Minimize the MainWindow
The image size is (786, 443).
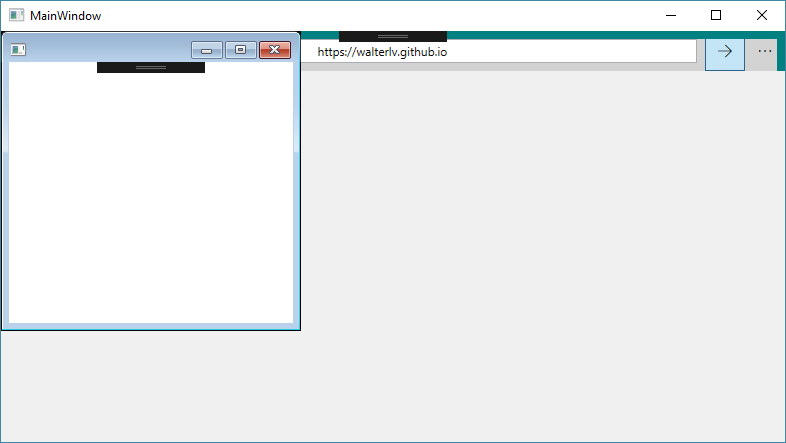click(x=671, y=16)
